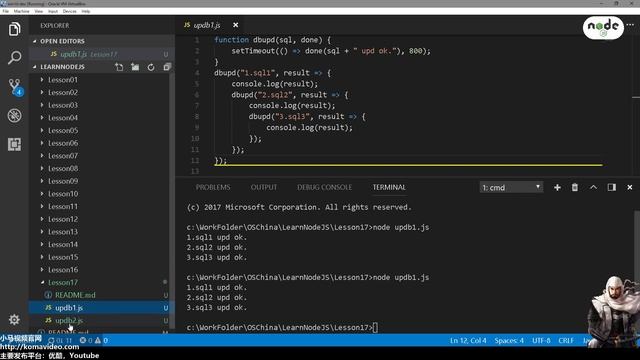
Task: Select updb1.js in Lesson17 folder
Action: click(100, 307)
